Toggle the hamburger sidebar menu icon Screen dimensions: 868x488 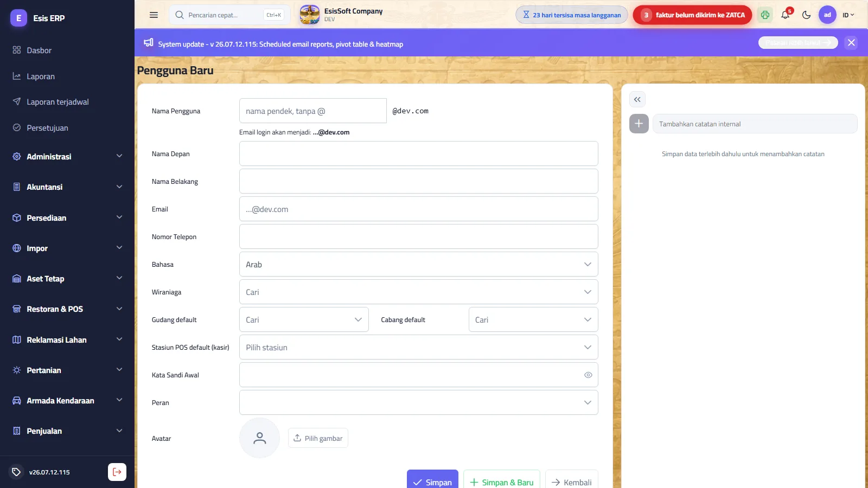(x=154, y=15)
